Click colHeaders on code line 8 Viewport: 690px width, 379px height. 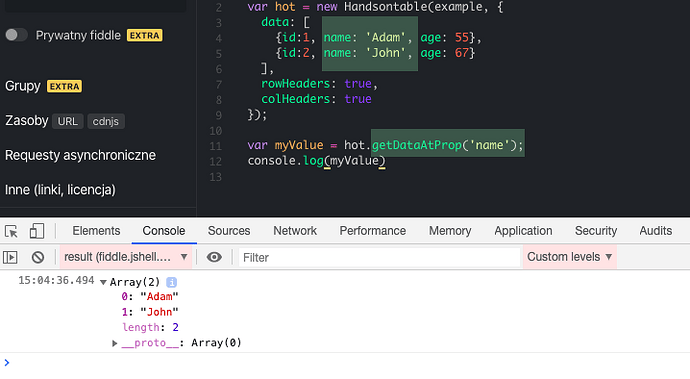click(296, 99)
